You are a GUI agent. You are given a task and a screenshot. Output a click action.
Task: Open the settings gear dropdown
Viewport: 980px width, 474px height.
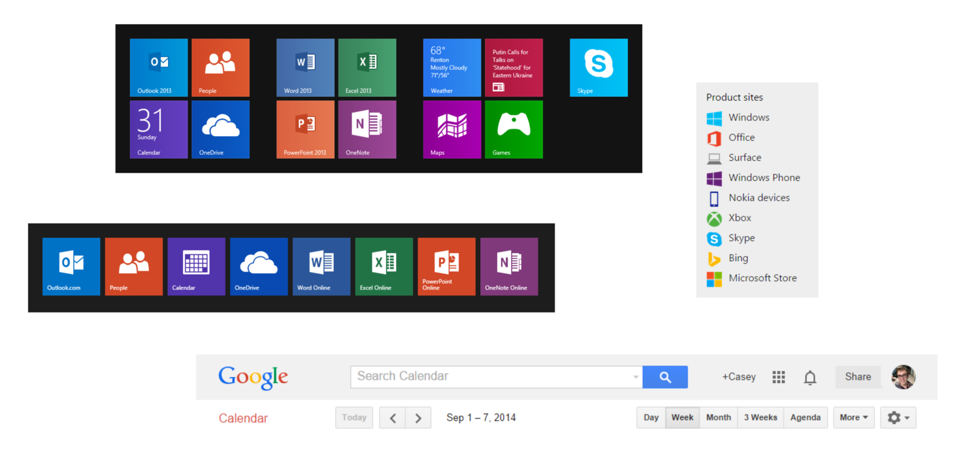[898, 418]
